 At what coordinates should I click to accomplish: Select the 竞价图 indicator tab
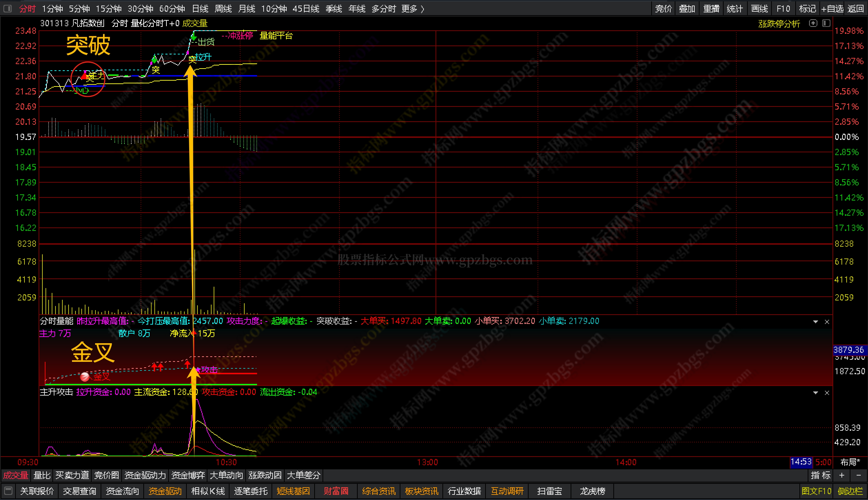[106, 476]
